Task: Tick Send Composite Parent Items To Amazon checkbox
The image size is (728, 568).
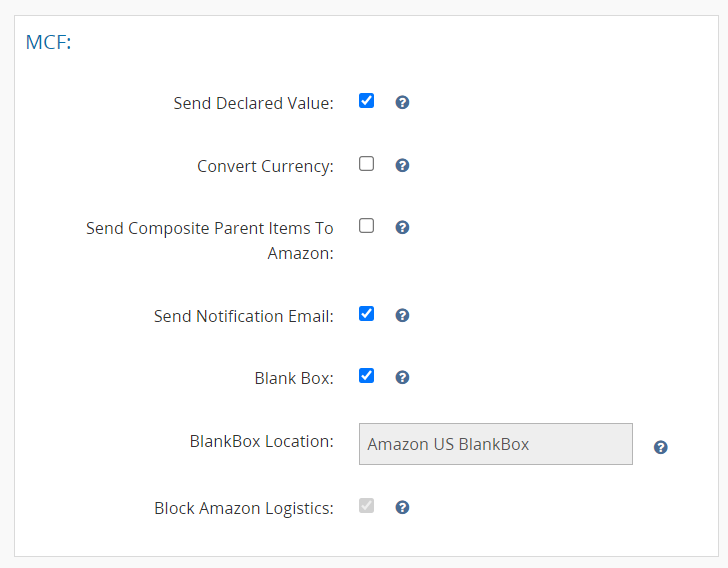Action: 366,226
